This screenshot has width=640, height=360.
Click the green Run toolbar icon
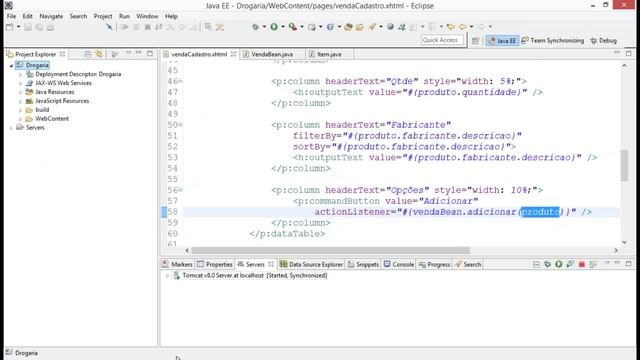tap(274, 27)
